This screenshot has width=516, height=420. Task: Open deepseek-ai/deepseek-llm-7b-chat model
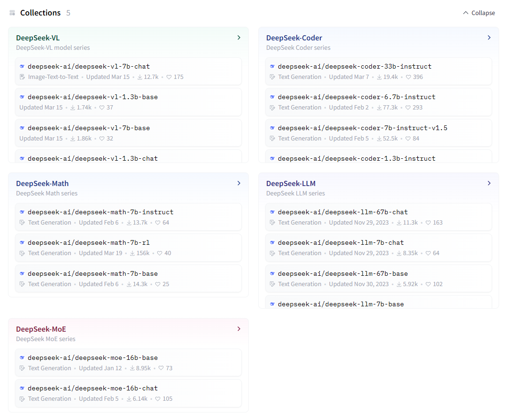pyautogui.click(x=340, y=243)
